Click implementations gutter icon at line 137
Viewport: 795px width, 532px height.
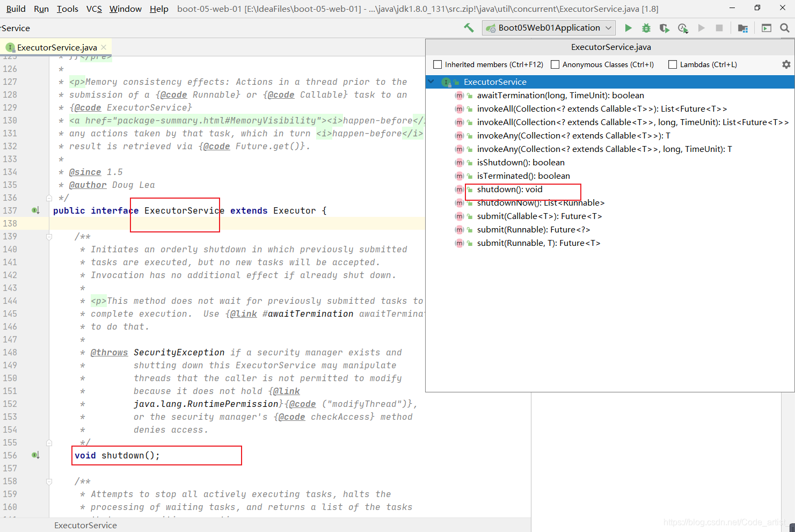[35, 210]
